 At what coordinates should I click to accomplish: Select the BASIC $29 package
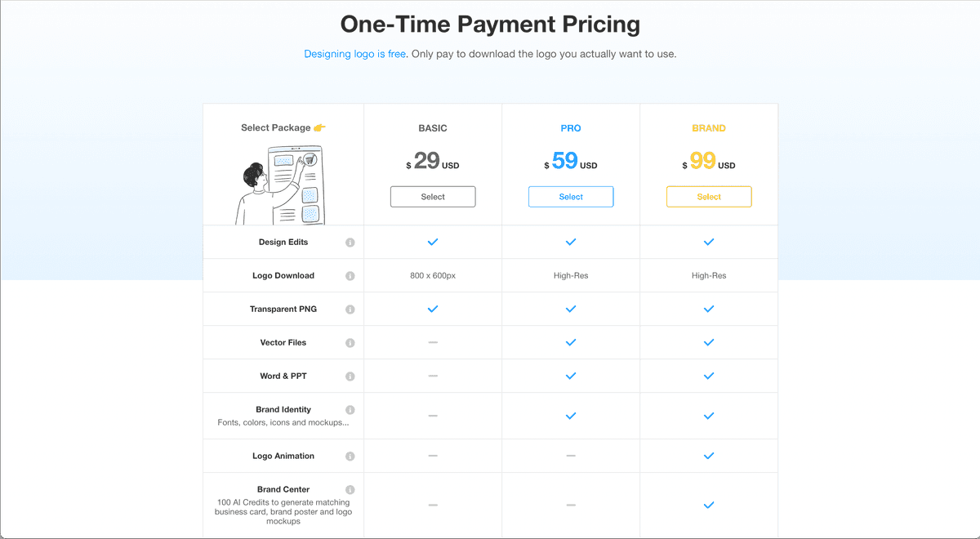point(433,197)
